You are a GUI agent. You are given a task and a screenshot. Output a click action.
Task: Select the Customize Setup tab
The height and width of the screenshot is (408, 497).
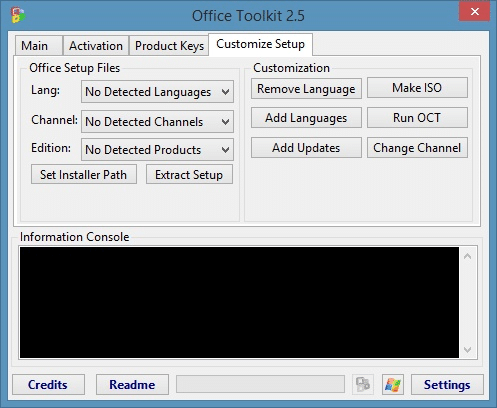pyautogui.click(x=260, y=44)
